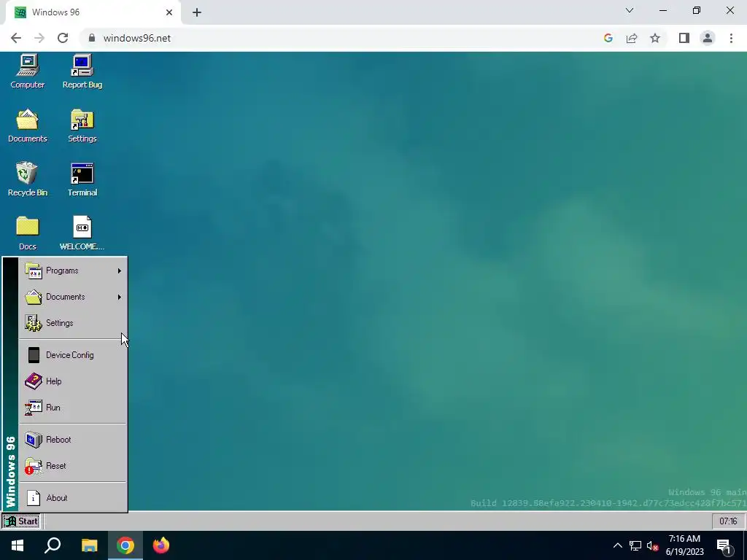Click Chrome icon in the taskbar

pos(125,545)
